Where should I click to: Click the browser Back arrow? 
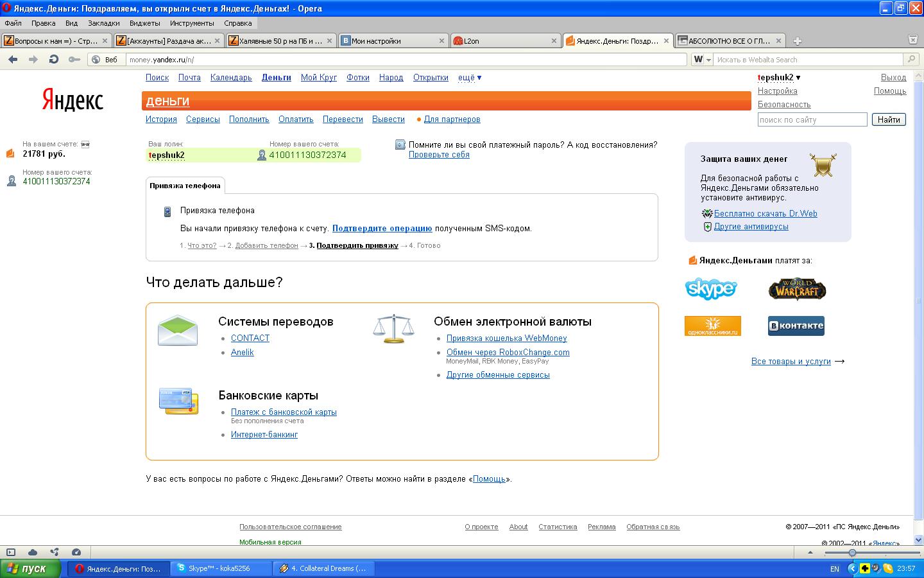(x=12, y=59)
